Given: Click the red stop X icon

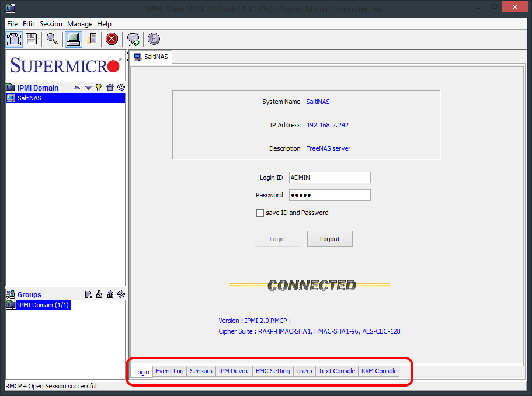Looking at the screenshot, I should [x=112, y=39].
